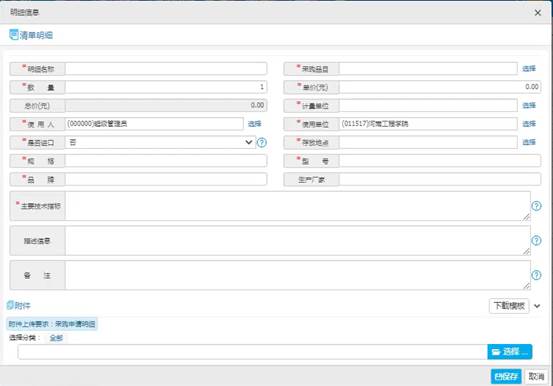Click the 取消 button
The width and height of the screenshot is (553, 386).
coord(536,376)
